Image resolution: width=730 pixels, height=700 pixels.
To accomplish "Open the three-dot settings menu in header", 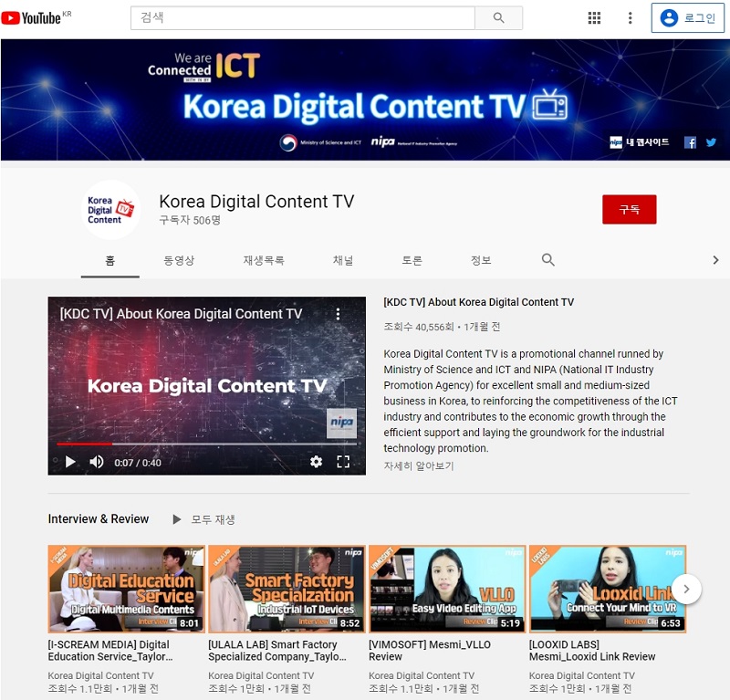I will point(630,18).
